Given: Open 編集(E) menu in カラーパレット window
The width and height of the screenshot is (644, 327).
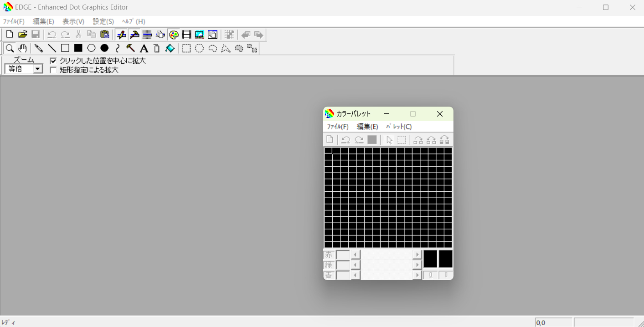Looking at the screenshot, I should point(367,127).
